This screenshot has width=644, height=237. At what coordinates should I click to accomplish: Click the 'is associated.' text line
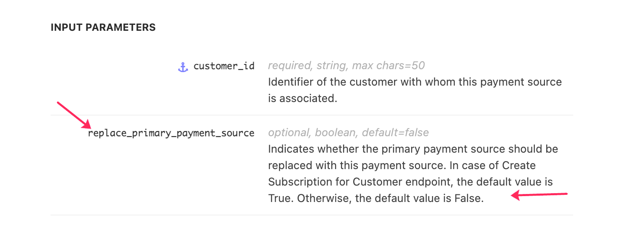point(303,98)
